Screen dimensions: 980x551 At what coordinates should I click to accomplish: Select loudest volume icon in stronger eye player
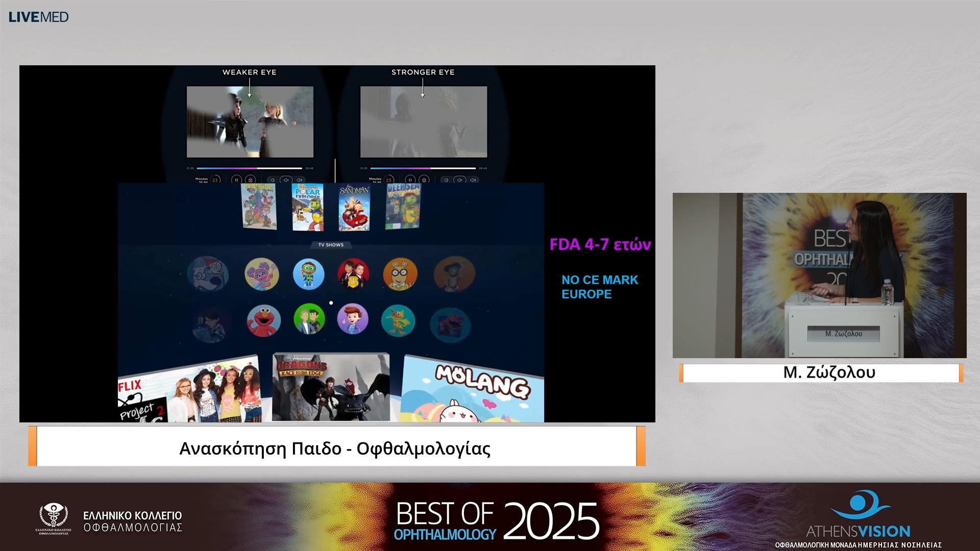474,180
